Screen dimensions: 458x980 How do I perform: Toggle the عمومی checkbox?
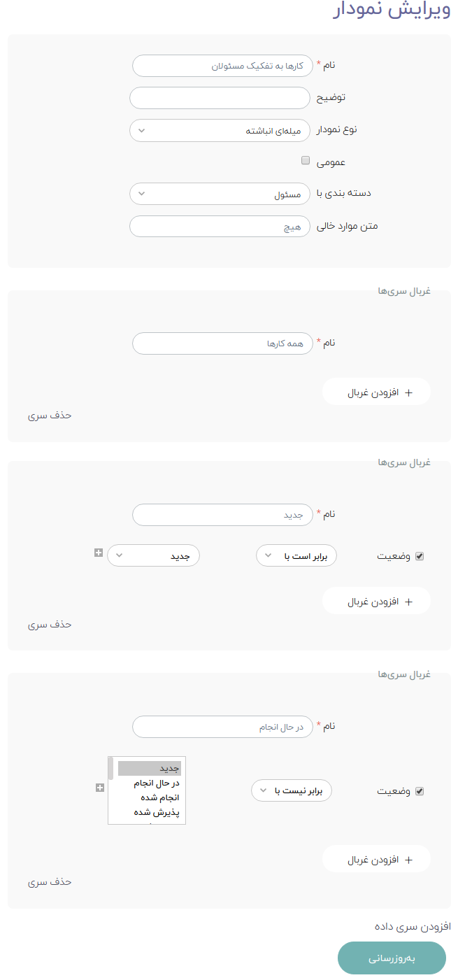tap(306, 161)
